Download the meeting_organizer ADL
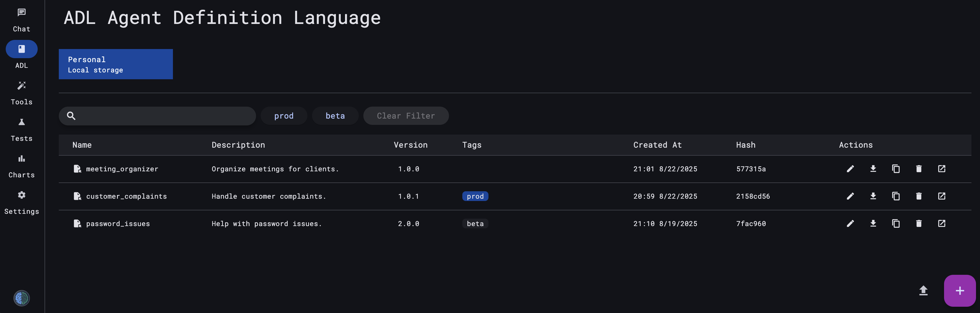Screen dimensions: 980x313 tap(873, 169)
